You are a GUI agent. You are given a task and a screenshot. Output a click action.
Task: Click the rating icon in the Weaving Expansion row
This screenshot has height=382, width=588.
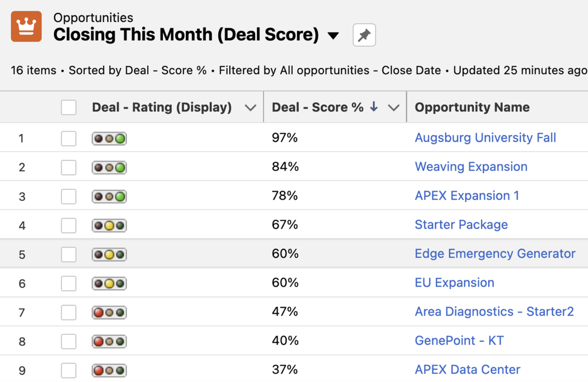click(109, 167)
